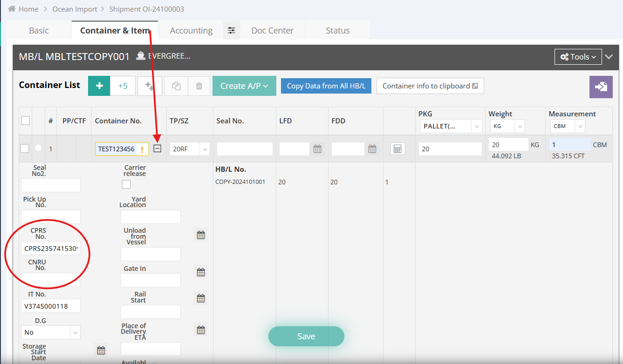
Task: Click the settings sliders icon beside Accounting
Action: pos(231,31)
